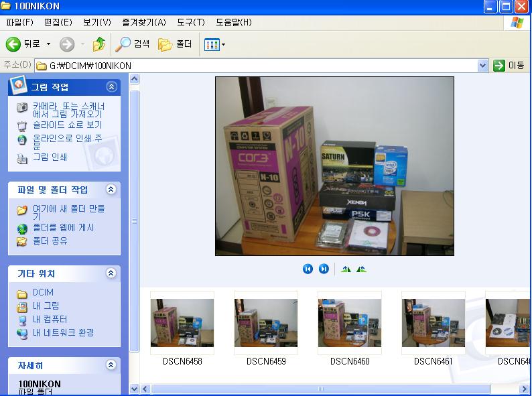This screenshot has height=396, width=532.
Task: Create a new folder here
Action: 68,212
